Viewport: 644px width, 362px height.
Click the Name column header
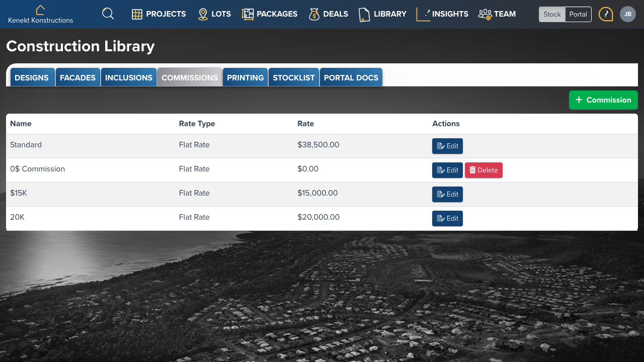point(21,124)
